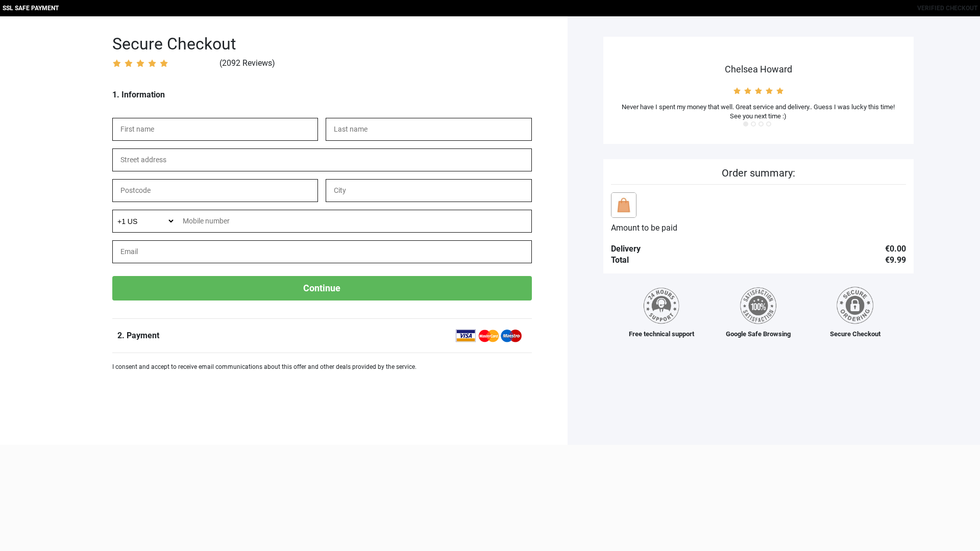Open the +1 US country code dropdown
Viewport: 980px width, 551px height.
145,221
